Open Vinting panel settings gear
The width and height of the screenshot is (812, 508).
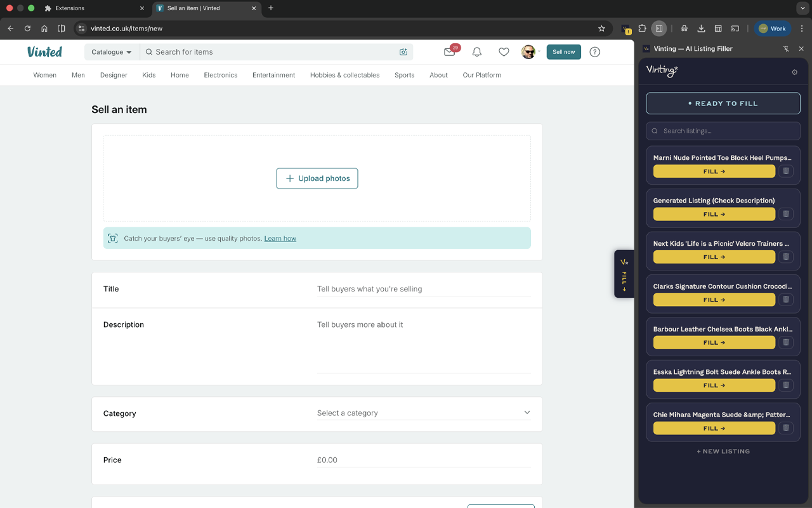[x=794, y=72]
